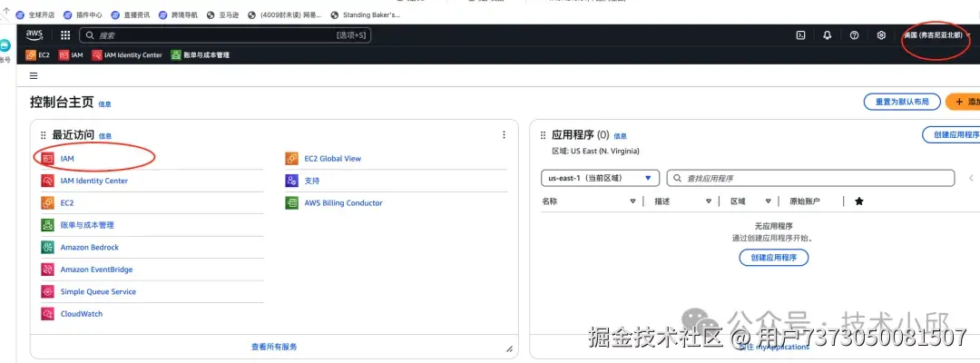Open the notifications bell
The image size is (980, 363).
pyautogui.click(x=828, y=35)
